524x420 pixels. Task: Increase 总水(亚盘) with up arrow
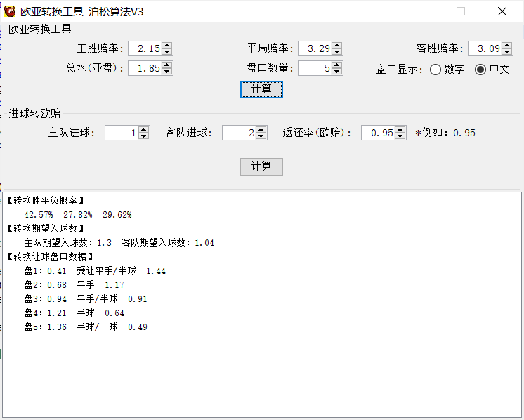pos(166,65)
